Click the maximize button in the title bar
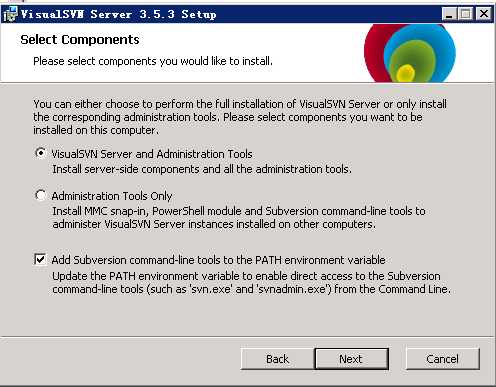 (x=466, y=14)
